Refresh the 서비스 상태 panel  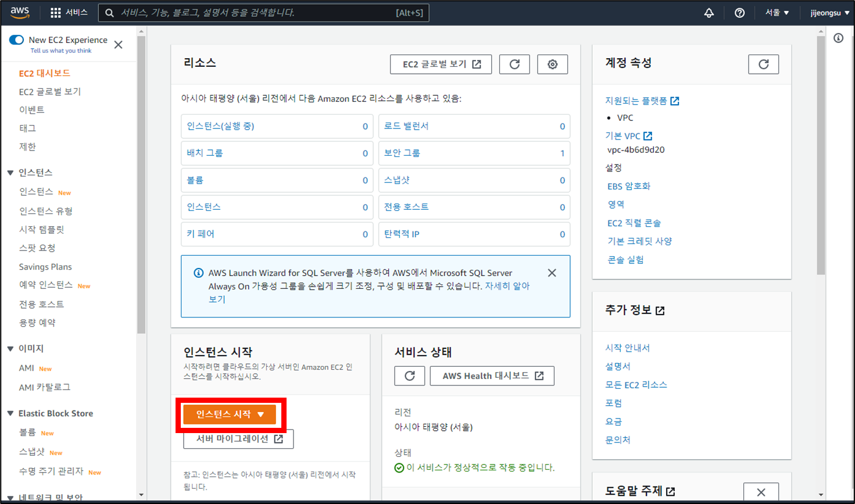[x=409, y=376]
